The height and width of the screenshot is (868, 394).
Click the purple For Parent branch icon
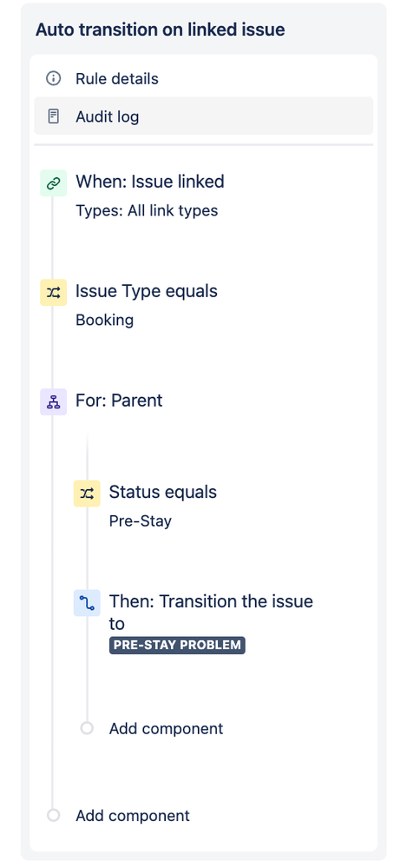(x=53, y=402)
